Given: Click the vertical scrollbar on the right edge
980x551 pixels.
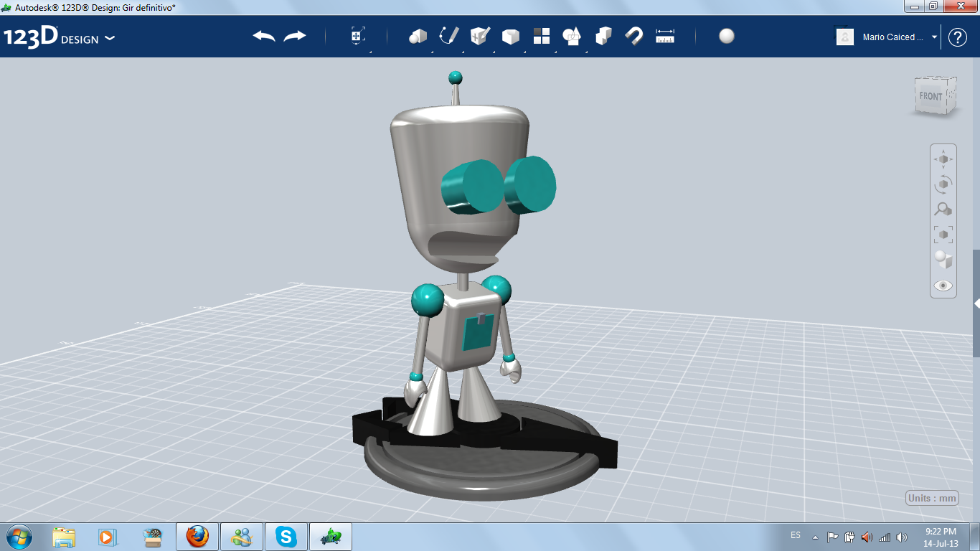Looking at the screenshot, I should [x=976, y=303].
